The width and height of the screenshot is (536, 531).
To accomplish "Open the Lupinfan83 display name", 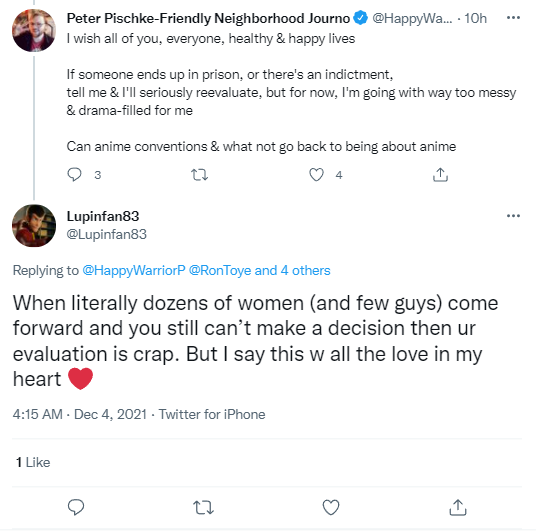I will (103, 216).
